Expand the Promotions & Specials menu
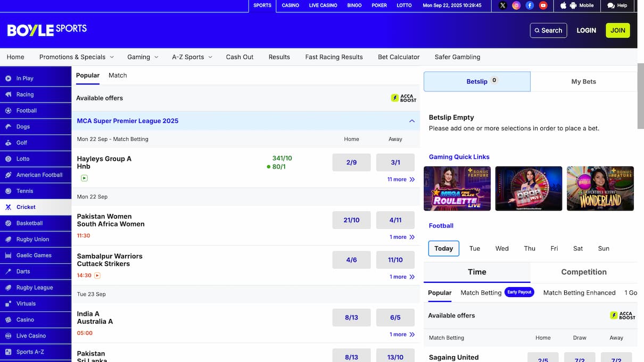 (77, 57)
